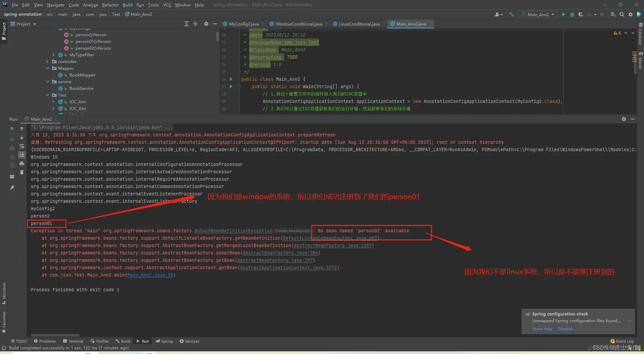Toggle the Project tool window sidebar button
Viewport: 644px width, 354px height.
click(4, 31)
